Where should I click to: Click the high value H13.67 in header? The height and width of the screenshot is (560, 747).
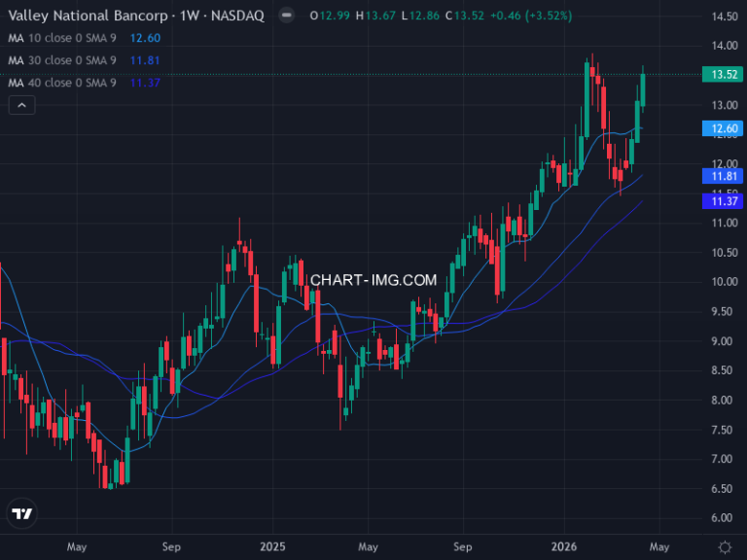375,16
